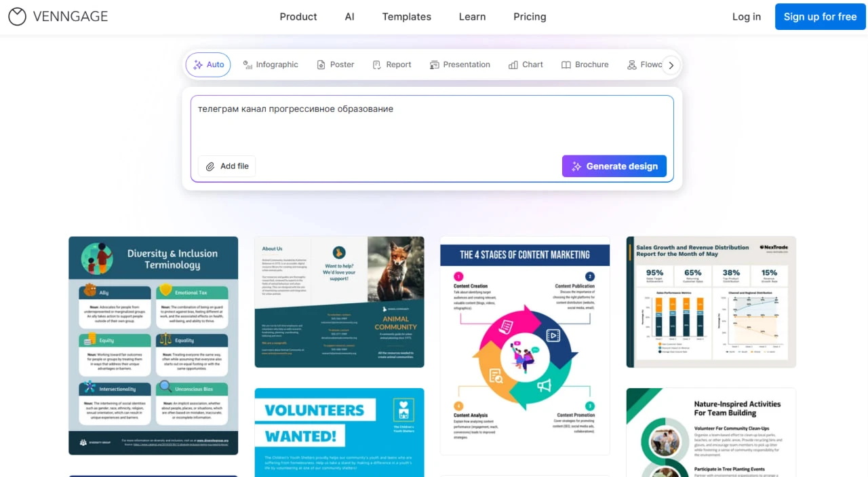Click the Poster document icon
Screen dimensions: 868x477
click(x=321, y=64)
